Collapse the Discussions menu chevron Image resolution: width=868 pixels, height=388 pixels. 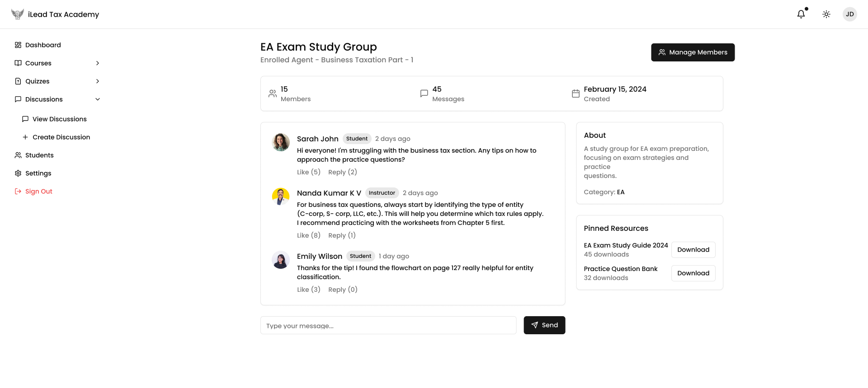click(x=98, y=99)
